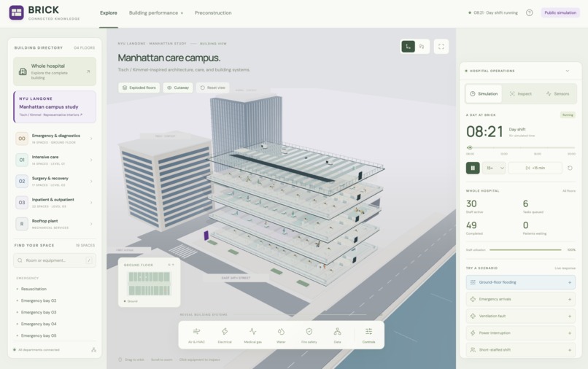
Task: Click the 02 Surgery floor badge
Action: pos(22,182)
